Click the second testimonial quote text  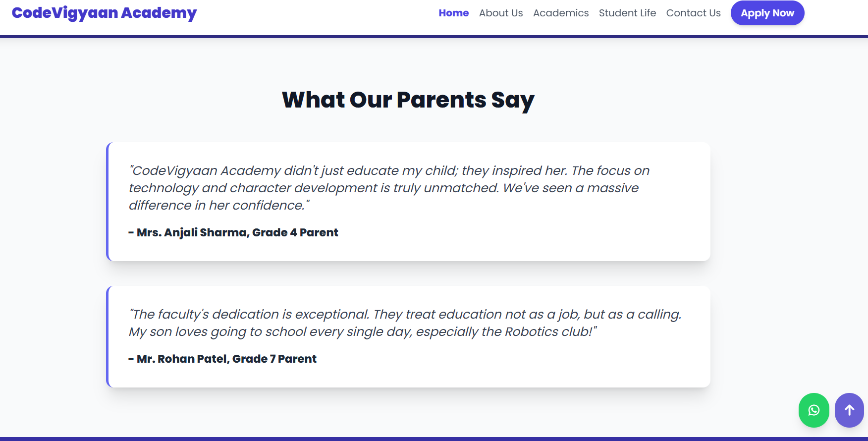coord(406,323)
